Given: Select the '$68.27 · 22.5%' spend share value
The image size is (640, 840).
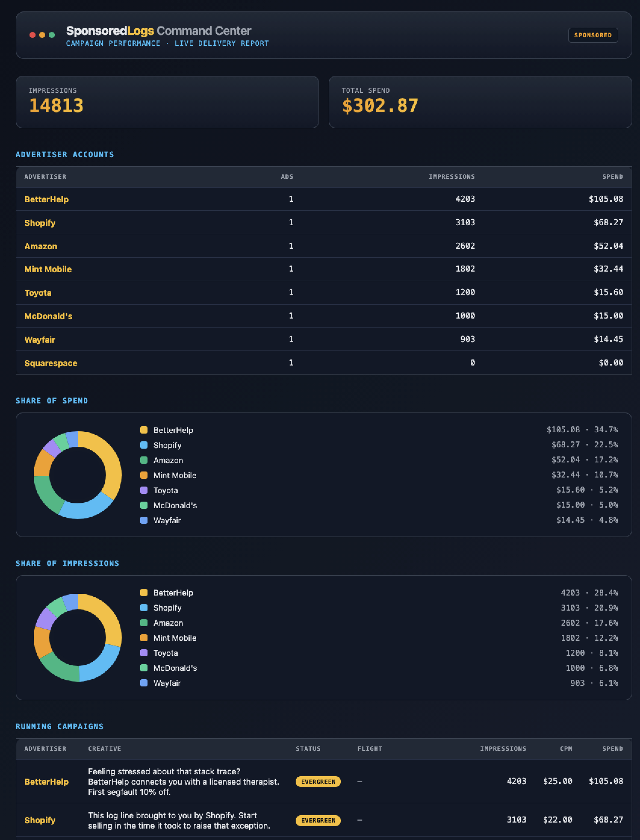Looking at the screenshot, I should (x=584, y=445).
